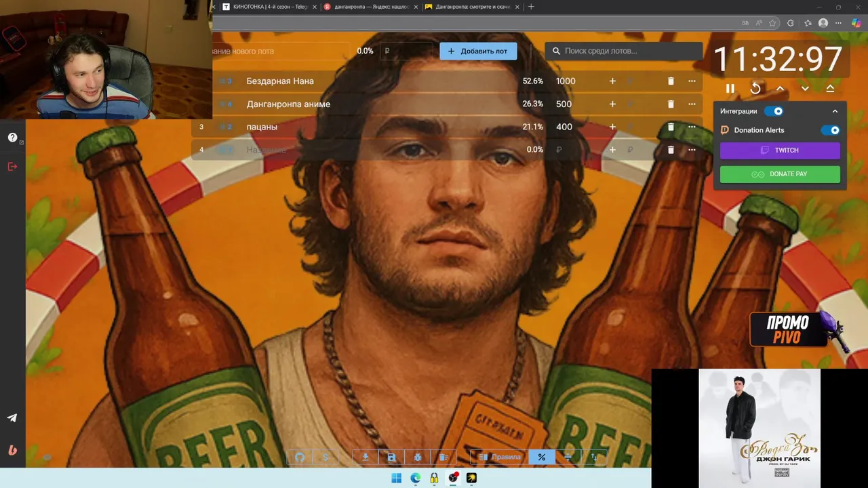This screenshot has height=488, width=868.
Task: Click the Добавить лот button
Action: (x=478, y=51)
